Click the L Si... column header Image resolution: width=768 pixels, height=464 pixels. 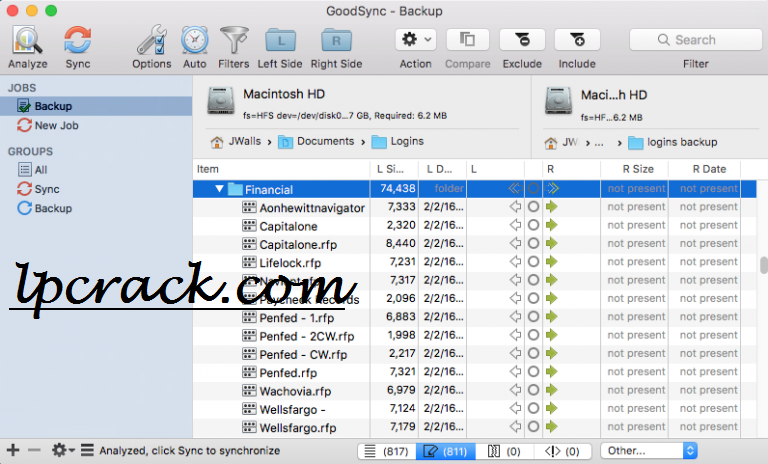point(394,169)
